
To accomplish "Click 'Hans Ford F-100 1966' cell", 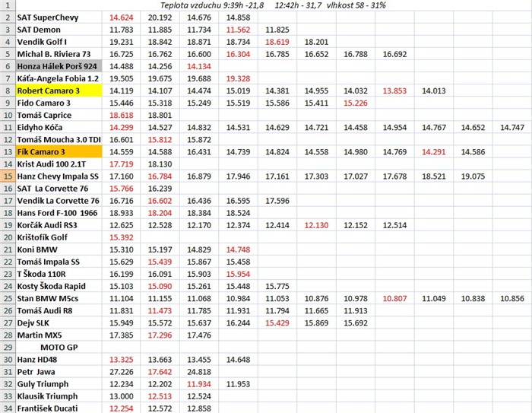I will (59, 213).
